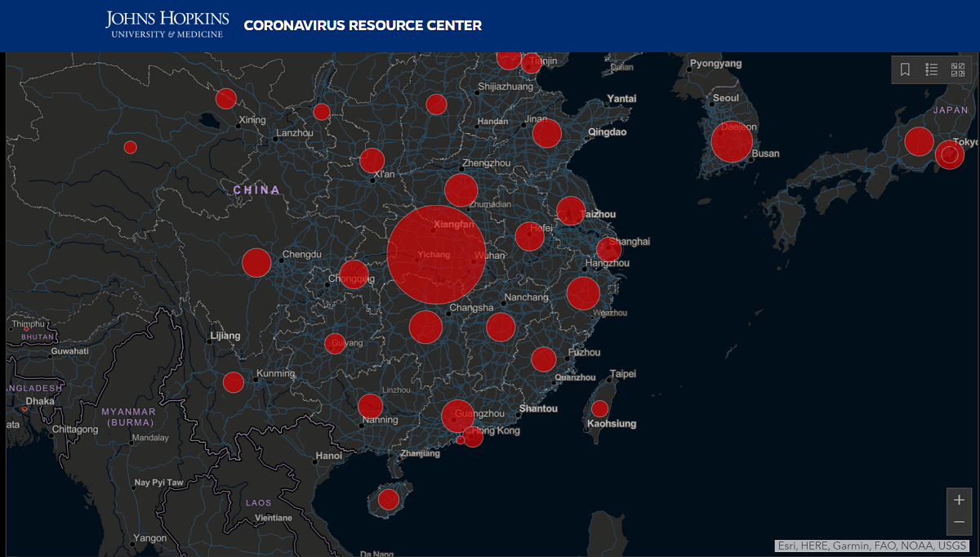Click the red circle over Shanghai
This screenshot has width=980, height=557.
pyautogui.click(x=608, y=250)
